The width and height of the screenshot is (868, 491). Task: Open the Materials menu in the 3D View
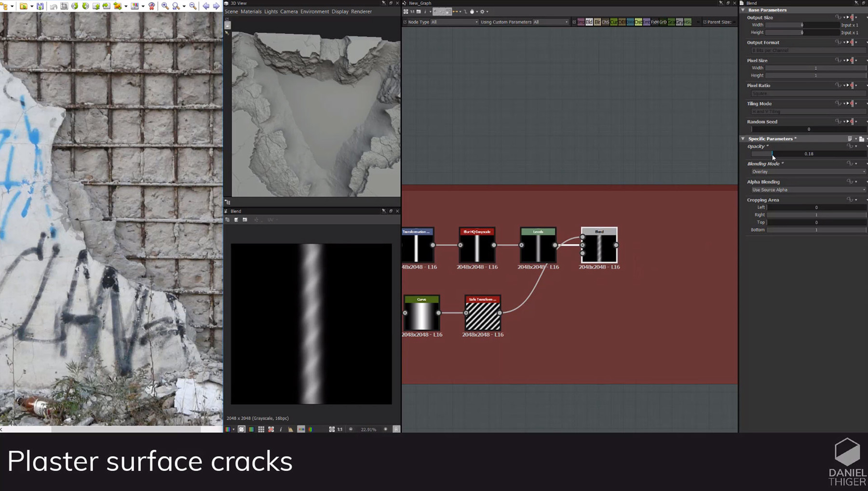(x=252, y=12)
